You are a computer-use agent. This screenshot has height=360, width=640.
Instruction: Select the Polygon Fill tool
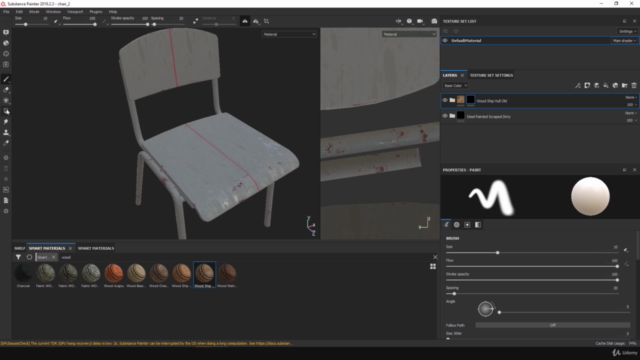click(x=6, y=111)
